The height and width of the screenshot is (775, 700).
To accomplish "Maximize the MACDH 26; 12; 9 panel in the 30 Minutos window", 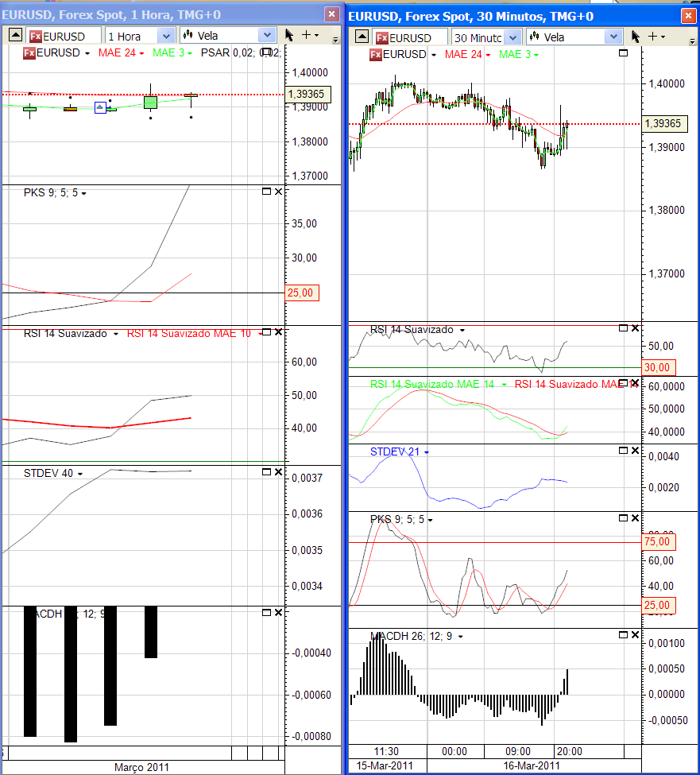I will click(624, 634).
